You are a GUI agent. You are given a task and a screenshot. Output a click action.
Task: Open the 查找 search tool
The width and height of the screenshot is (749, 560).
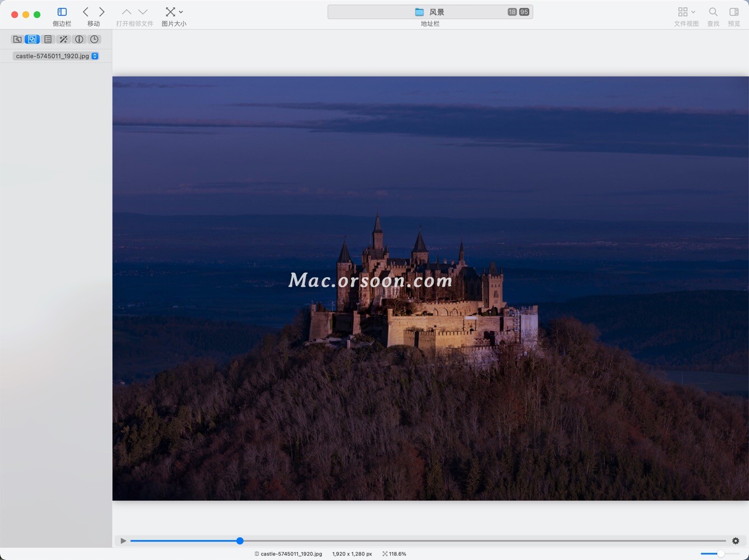pyautogui.click(x=713, y=12)
